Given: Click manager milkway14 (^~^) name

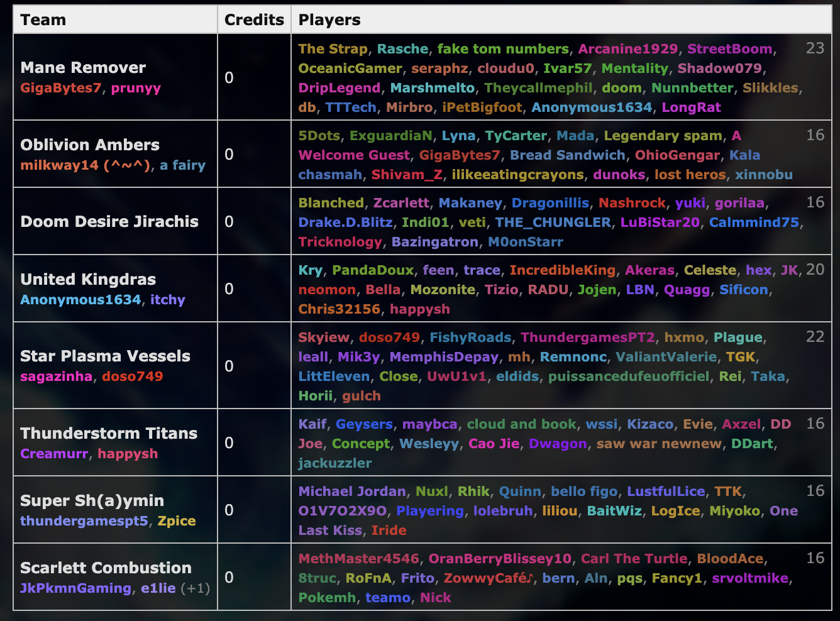Looking at the screenshot, I should pos(86,165).
